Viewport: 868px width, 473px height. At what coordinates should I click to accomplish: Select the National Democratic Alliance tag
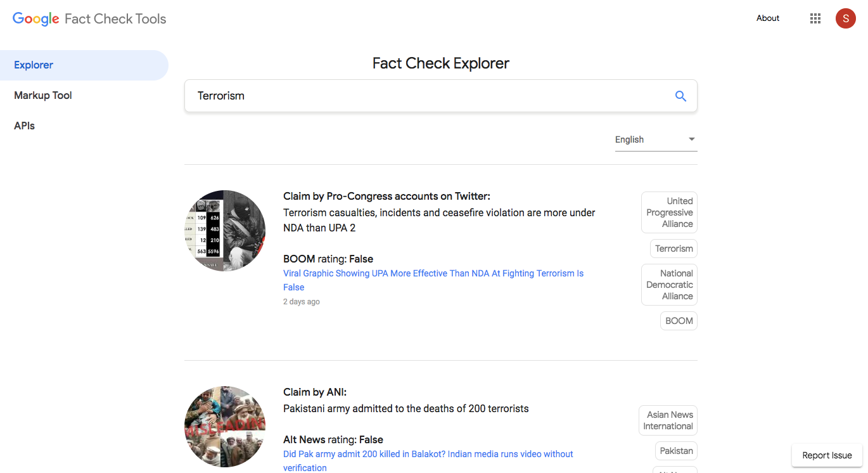click(x=669, y=285)
